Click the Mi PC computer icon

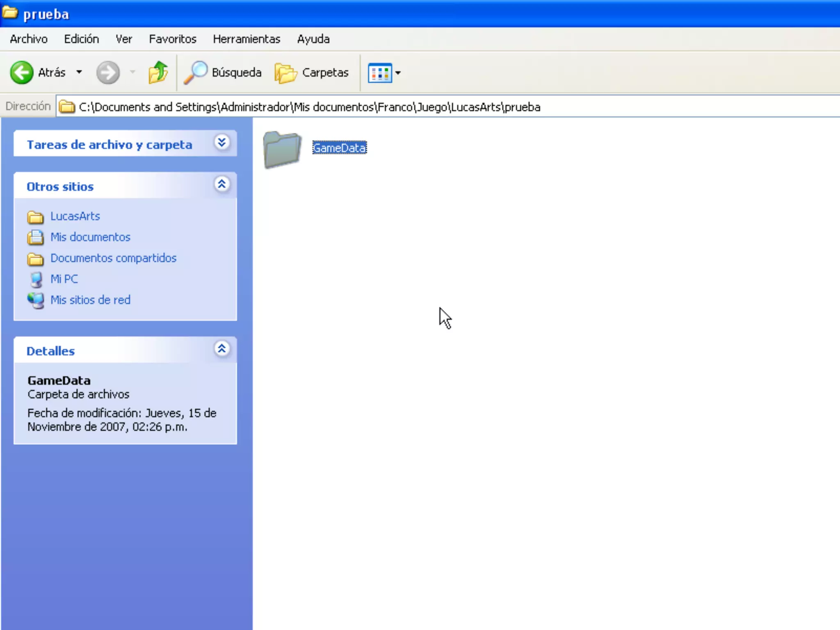(x=36, y=280)
